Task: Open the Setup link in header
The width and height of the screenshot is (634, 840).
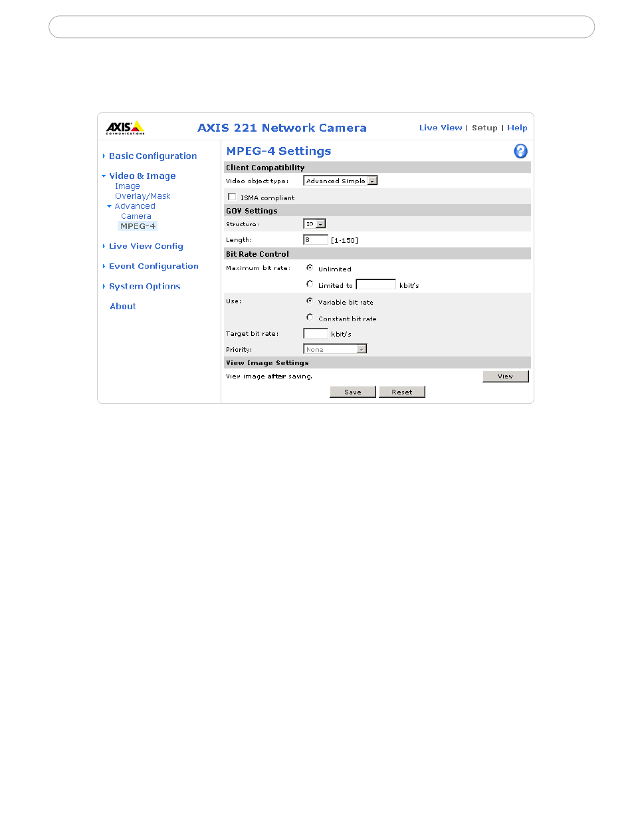Action: pos(484,128)
